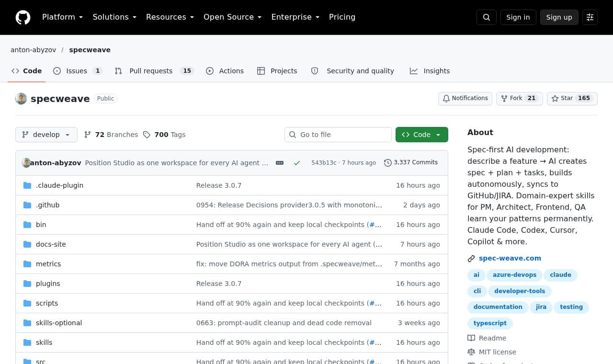Click the expand commit message ellipsis icon
Image resolution: width=613 pixels, height=364 pixels.
[x=280, y=163]
